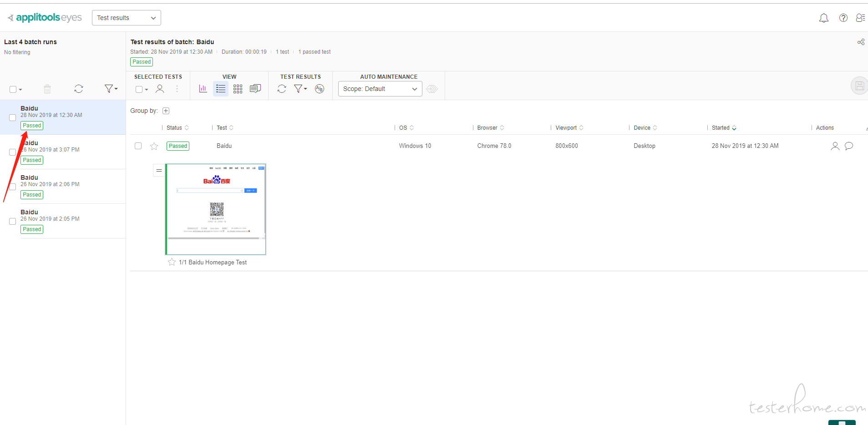868x425 pixels.
Task: Star the Baidu test row
Action: [x=154, y=146]
